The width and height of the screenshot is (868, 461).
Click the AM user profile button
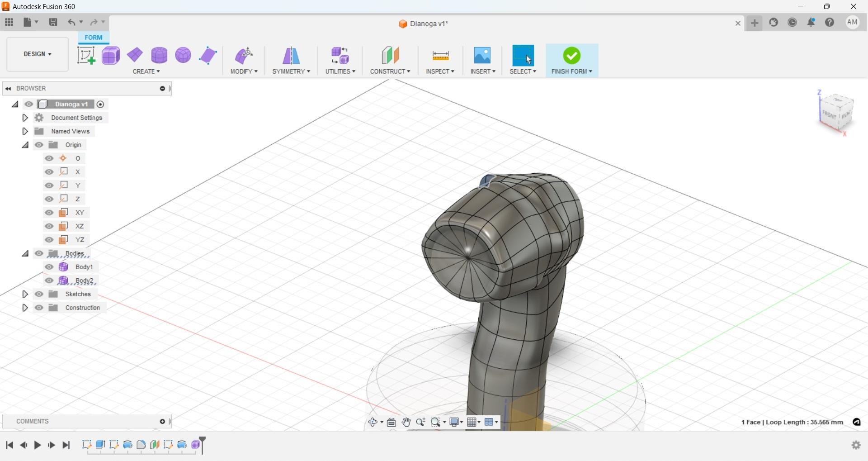(853, 22)
